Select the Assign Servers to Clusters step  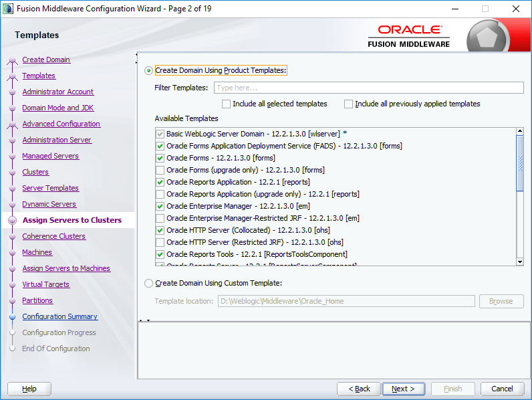[72, 220]
